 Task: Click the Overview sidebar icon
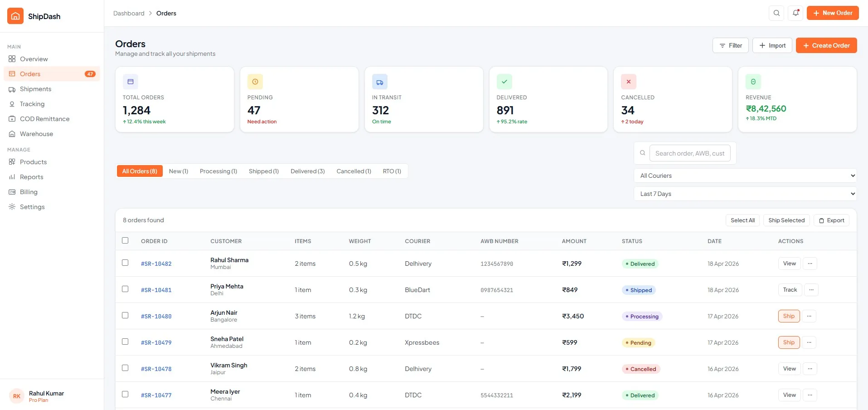click(12, 59)
